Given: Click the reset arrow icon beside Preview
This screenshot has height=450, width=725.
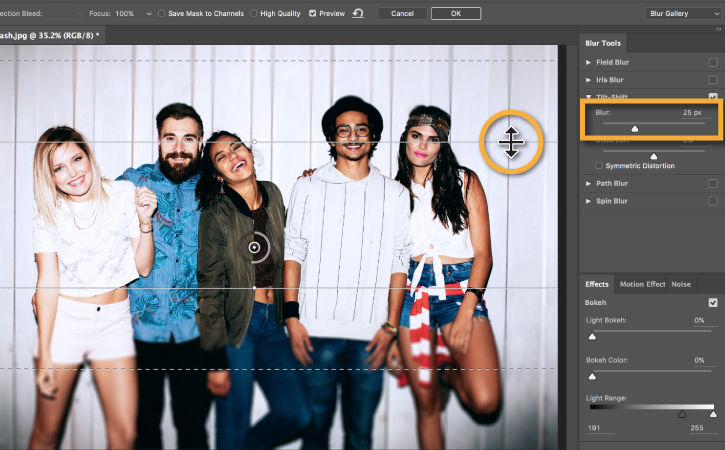Looking at the screenshot, I should point(357,13).
